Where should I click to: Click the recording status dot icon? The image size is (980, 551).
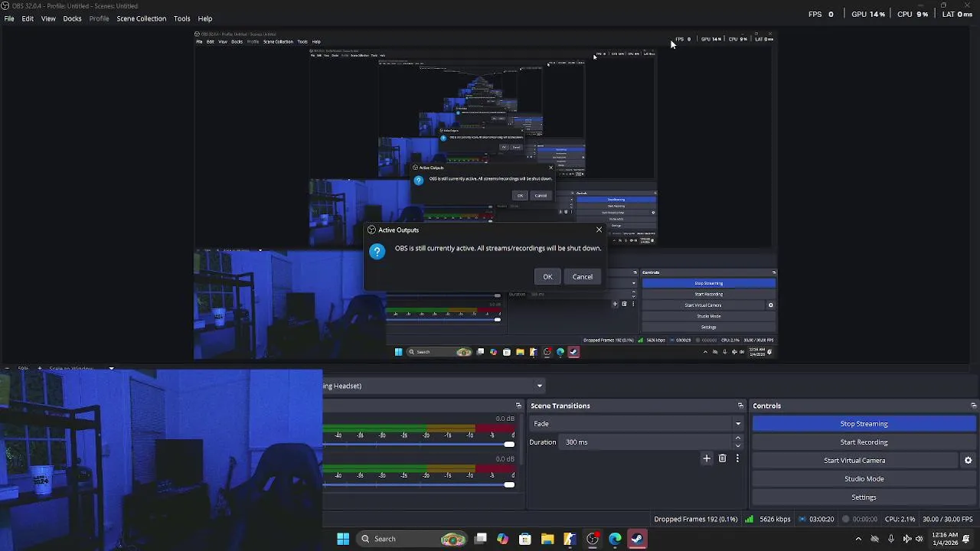click(845, 519)
